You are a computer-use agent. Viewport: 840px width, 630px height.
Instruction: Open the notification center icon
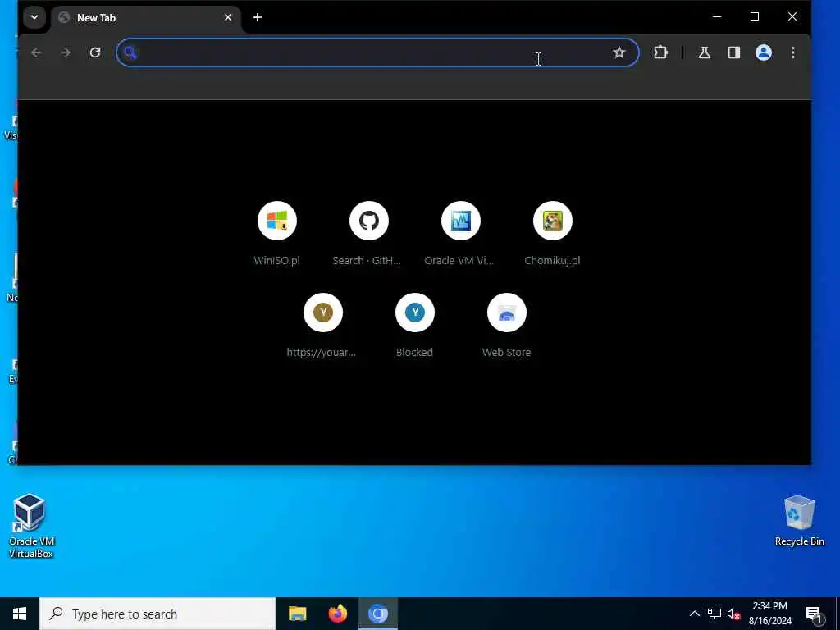815,614
